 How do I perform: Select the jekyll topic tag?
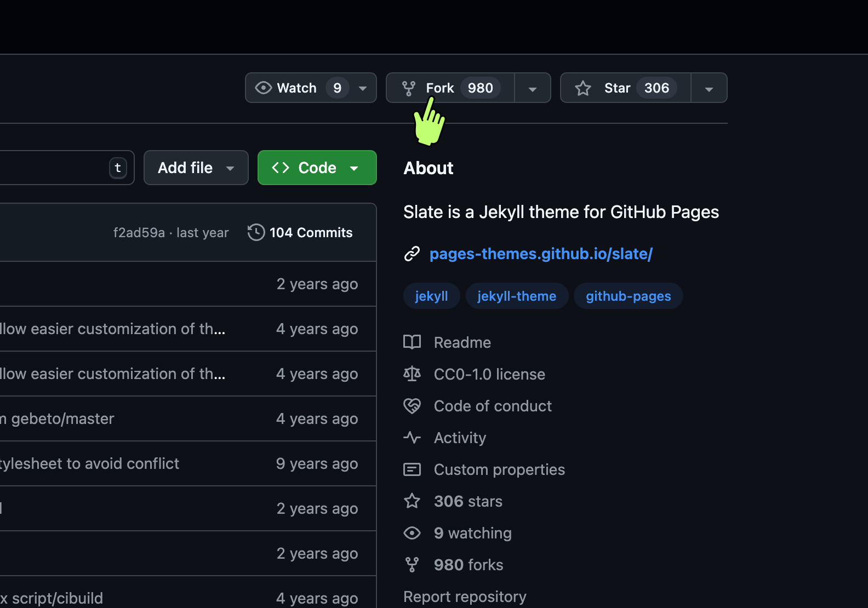(x=432, y=296)
